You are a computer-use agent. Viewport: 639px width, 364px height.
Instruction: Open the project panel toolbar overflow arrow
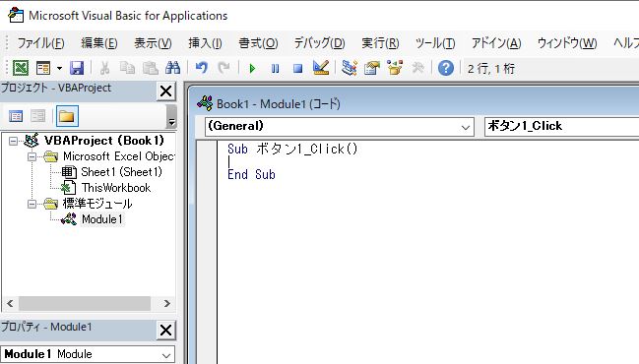click(171, 122)
